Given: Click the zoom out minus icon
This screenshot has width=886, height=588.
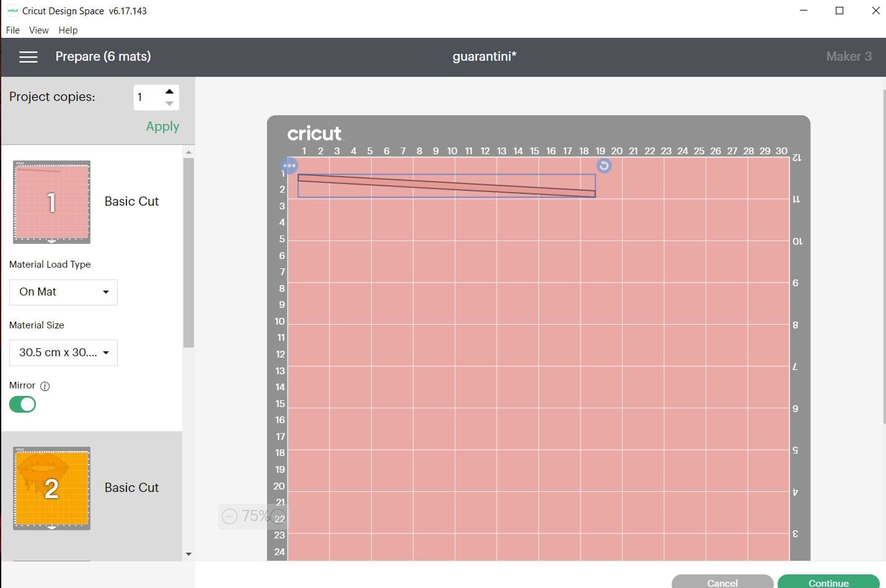Looking at the screenshot, I should click(x=230, y=516).
